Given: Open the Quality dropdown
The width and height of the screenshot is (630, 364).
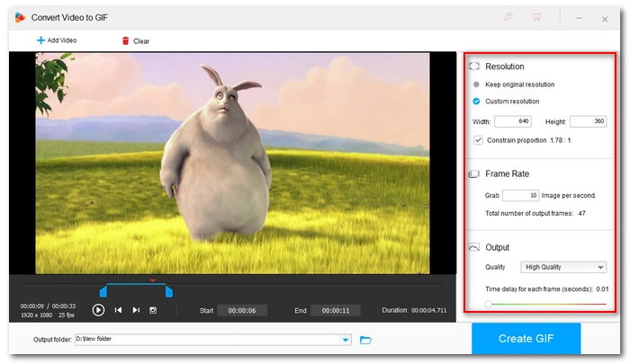Looking at the screenshot, I should [x=563, y=267].
